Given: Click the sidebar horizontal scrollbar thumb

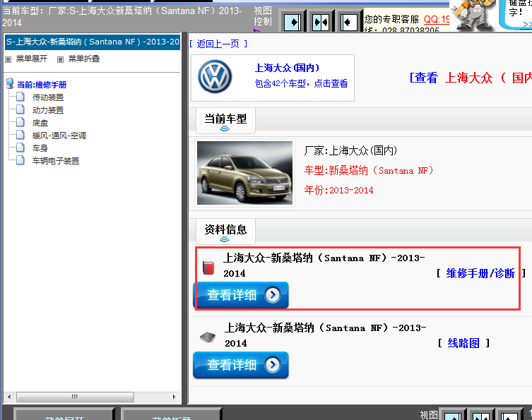Looking at the screenshot, I should point(75,397).
